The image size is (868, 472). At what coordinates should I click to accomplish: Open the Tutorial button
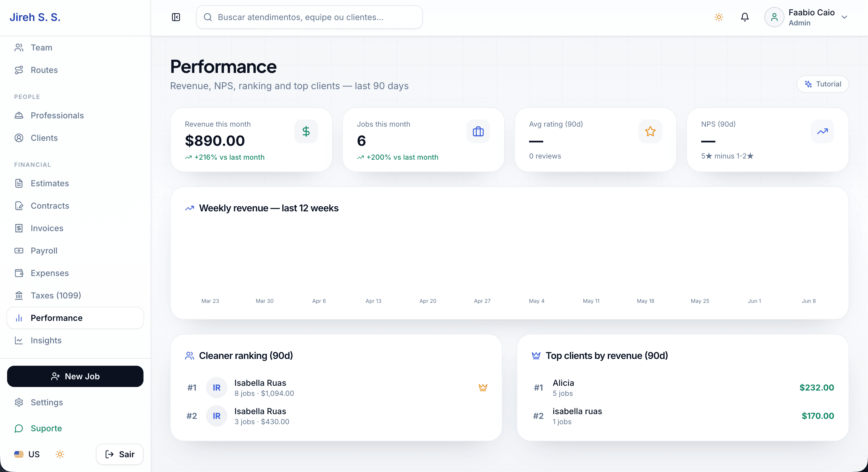(x=823, y=84)
